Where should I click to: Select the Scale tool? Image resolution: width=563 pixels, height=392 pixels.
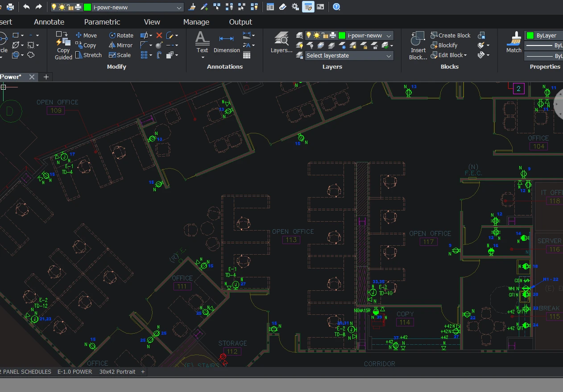(120, 55)
